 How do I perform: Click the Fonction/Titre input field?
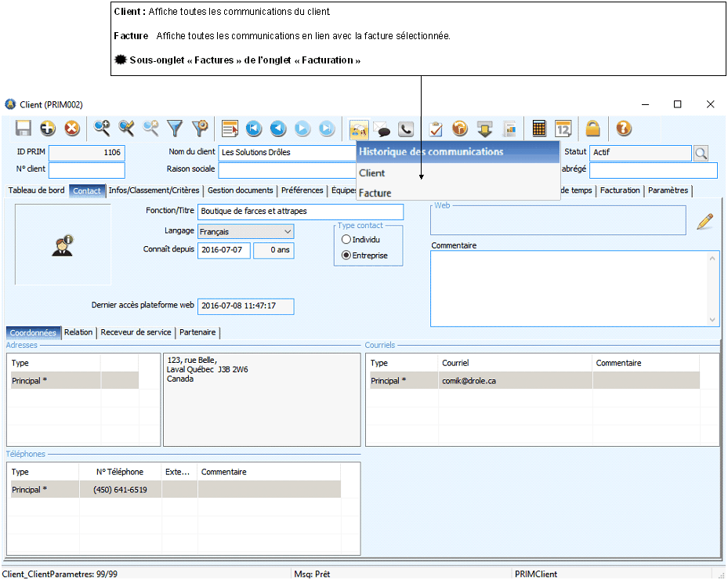[300, 212]
